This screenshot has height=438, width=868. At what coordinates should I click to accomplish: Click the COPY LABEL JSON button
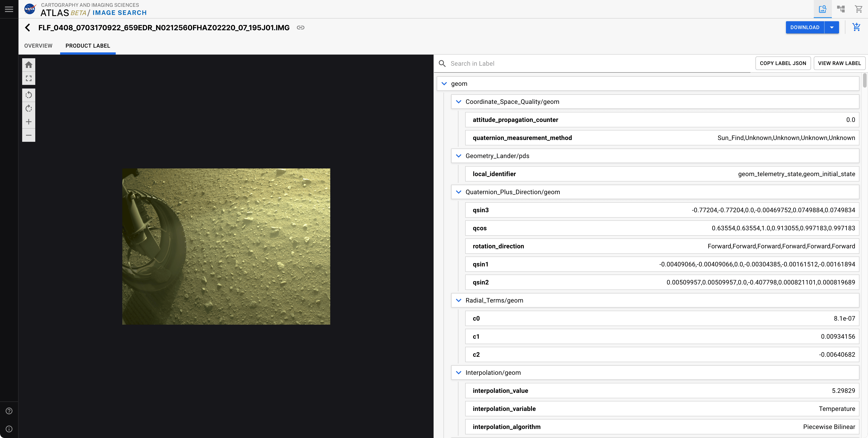coord(783,63)
